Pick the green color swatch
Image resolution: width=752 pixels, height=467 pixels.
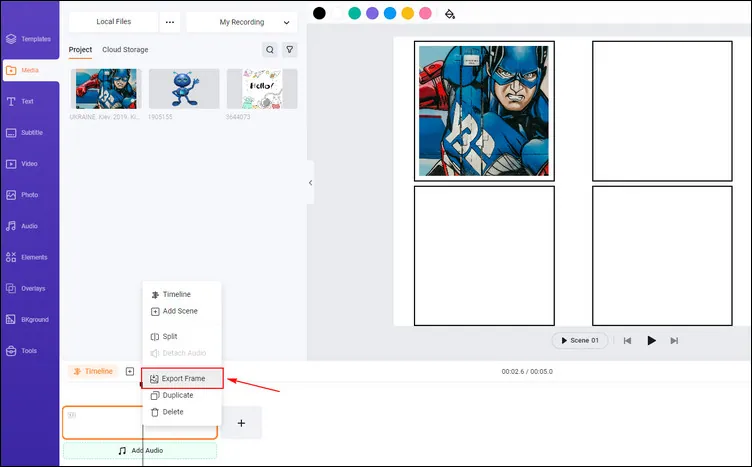coord(354,13)
